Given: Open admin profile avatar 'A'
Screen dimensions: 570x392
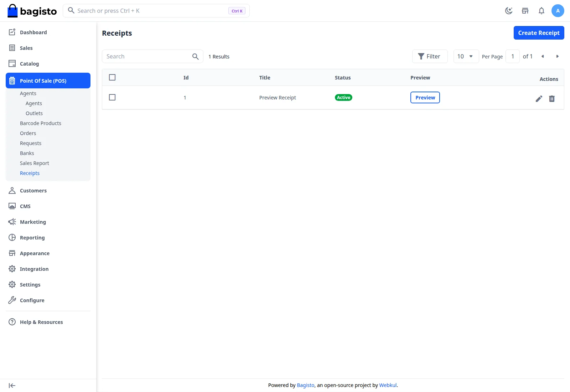Looking at the screenshot, I should click(x=558, y=11).
